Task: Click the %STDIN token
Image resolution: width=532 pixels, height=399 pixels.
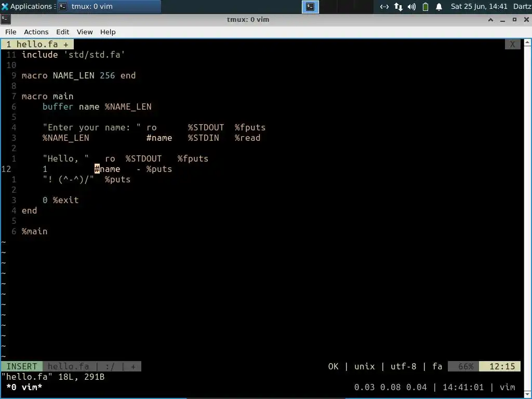Action: (203, 138)
